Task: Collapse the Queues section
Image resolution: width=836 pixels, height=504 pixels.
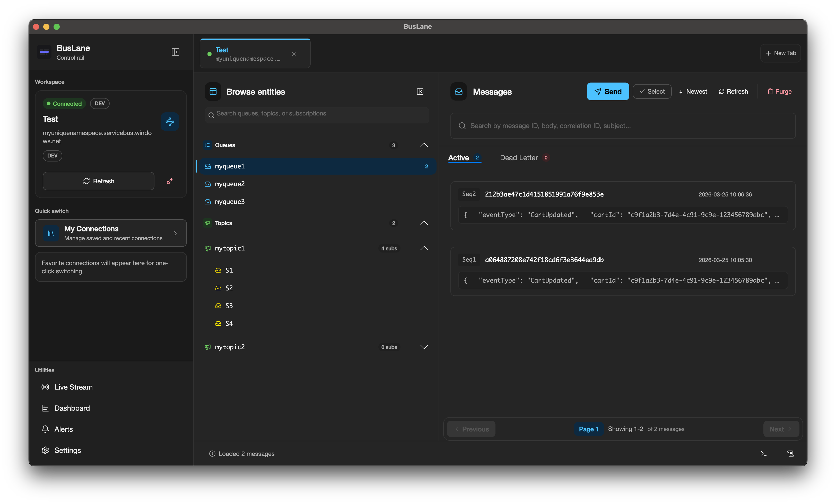Action: click(424, 145)
